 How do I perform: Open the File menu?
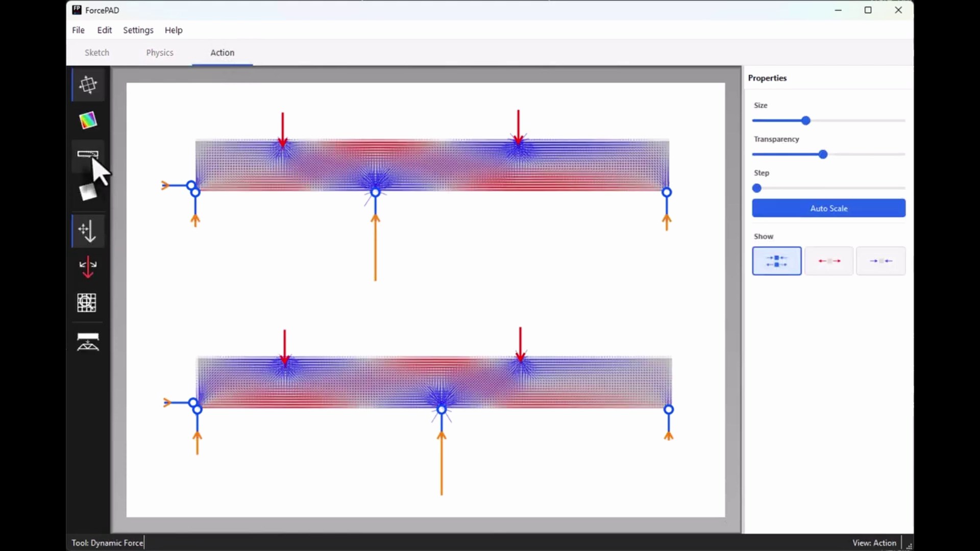(78, 30)
